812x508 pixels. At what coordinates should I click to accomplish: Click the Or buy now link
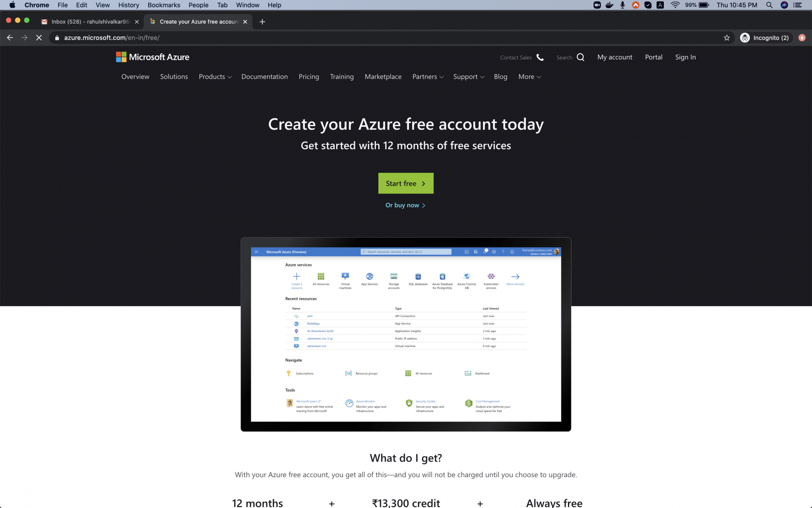coord(406,205)
